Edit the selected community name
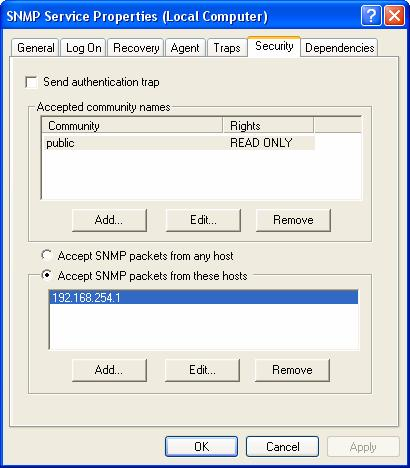Screen dimensions: 410x468 pos(203,220)
